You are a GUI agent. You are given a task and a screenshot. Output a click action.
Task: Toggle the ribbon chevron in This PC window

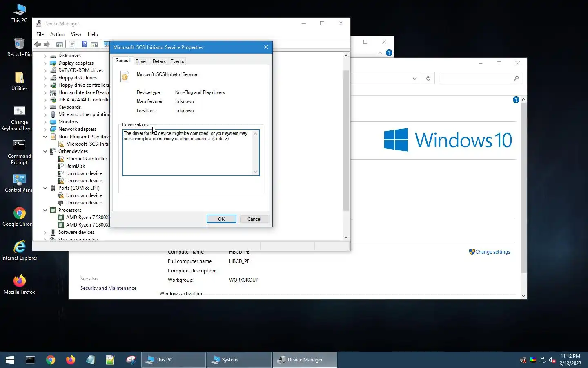(x=380, y=53)
